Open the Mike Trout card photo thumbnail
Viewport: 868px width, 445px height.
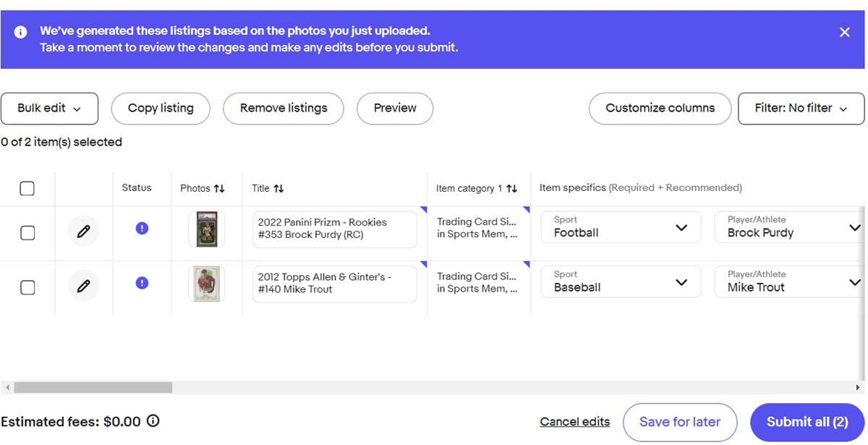click(x=207, y=284)
